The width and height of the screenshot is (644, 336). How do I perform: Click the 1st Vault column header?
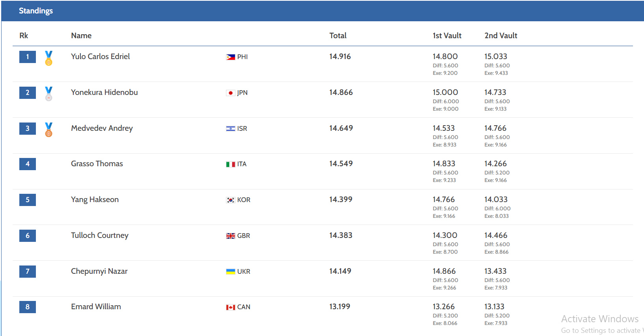(447, 35)
